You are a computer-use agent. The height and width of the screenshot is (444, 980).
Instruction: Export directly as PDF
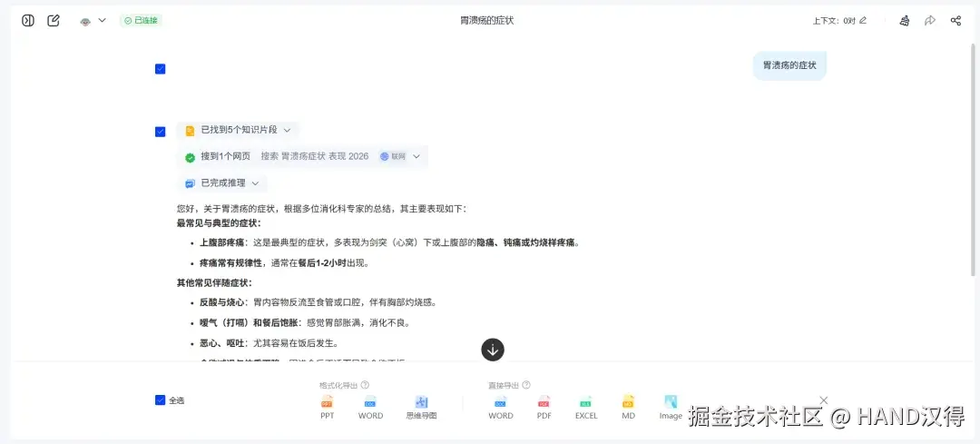[544, 407]
